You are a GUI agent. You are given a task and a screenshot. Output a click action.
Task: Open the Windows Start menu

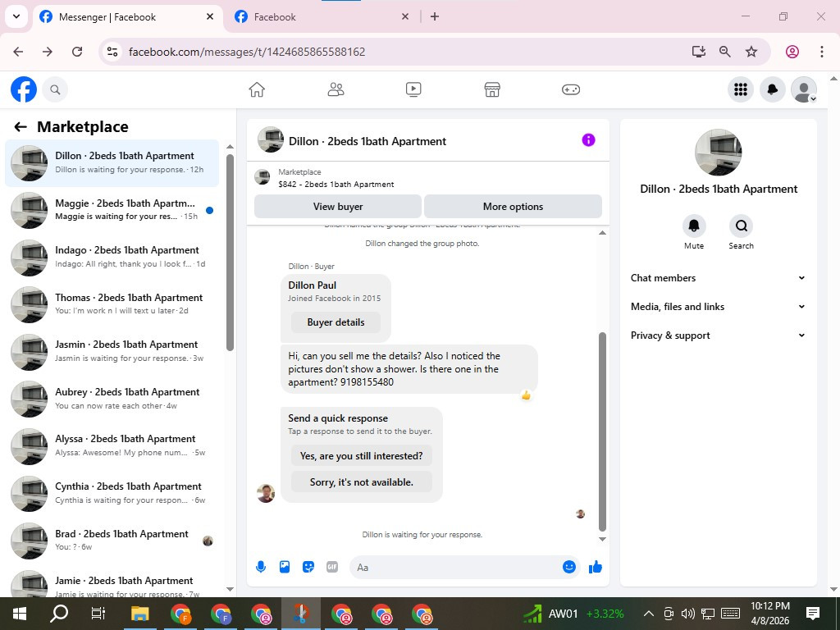click(20, 614)
